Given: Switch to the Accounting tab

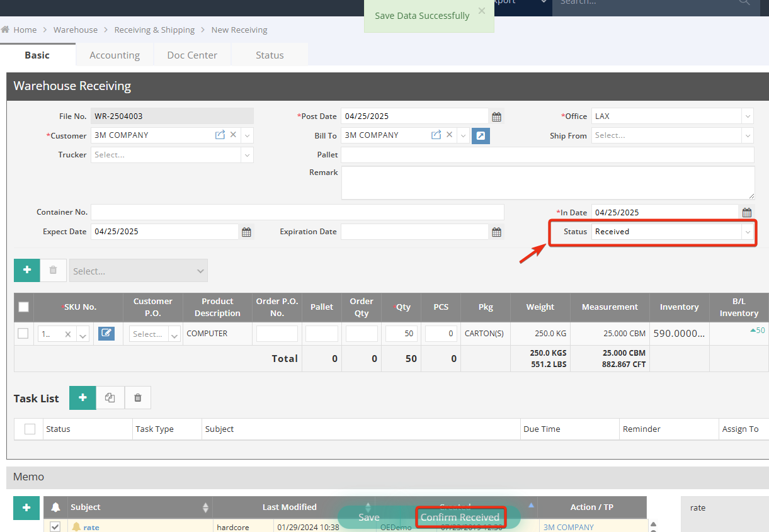Looking at the screenshot, I should coord(115,55).
